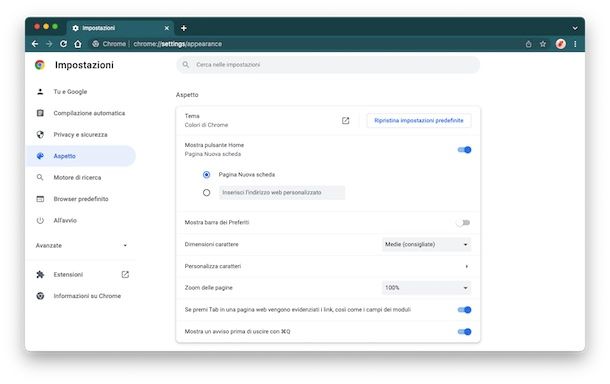Select the Impostazioni browser tab
This screenshot has height=384, width=610.
[121, 28]
